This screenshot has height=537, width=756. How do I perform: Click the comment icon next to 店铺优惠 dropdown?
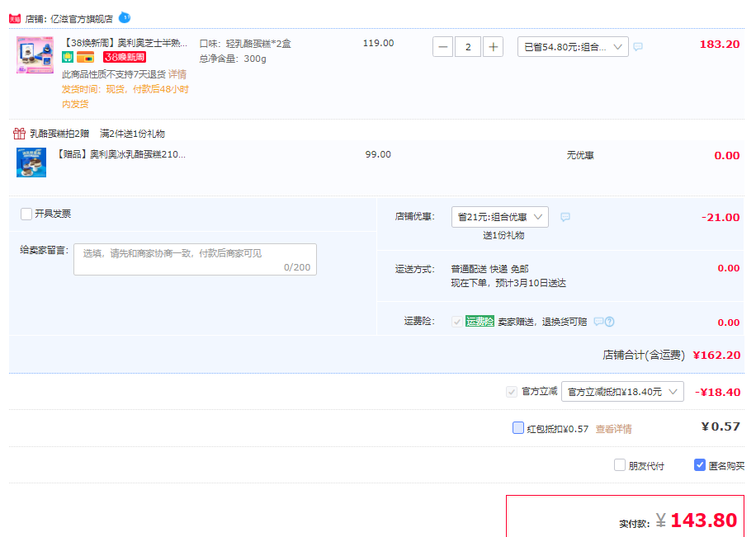(565, 217)
